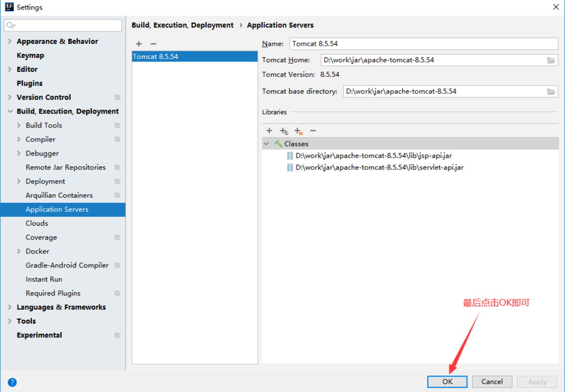The width and height of the screenshot is (565, 392).
Task: Select the servlet-api.jar library entry
Action: tap(380, 167)
